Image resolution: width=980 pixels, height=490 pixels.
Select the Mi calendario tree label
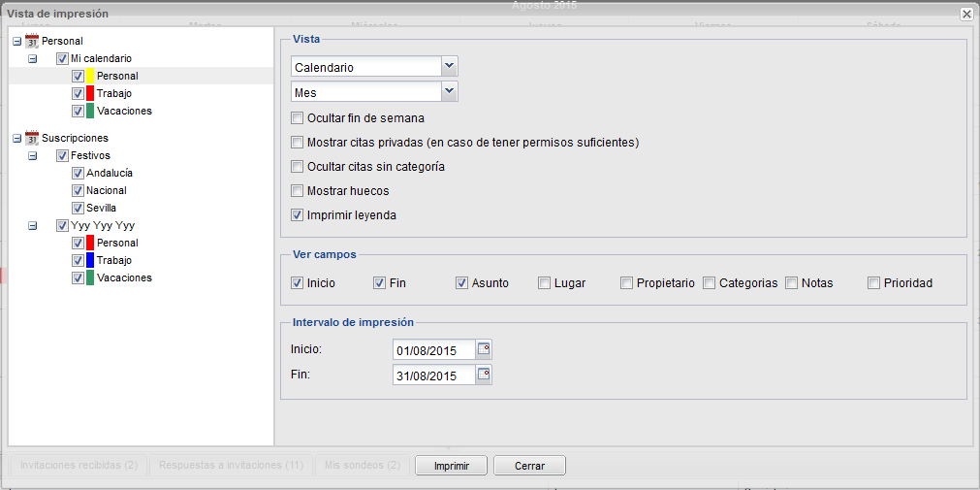[101, 59]
